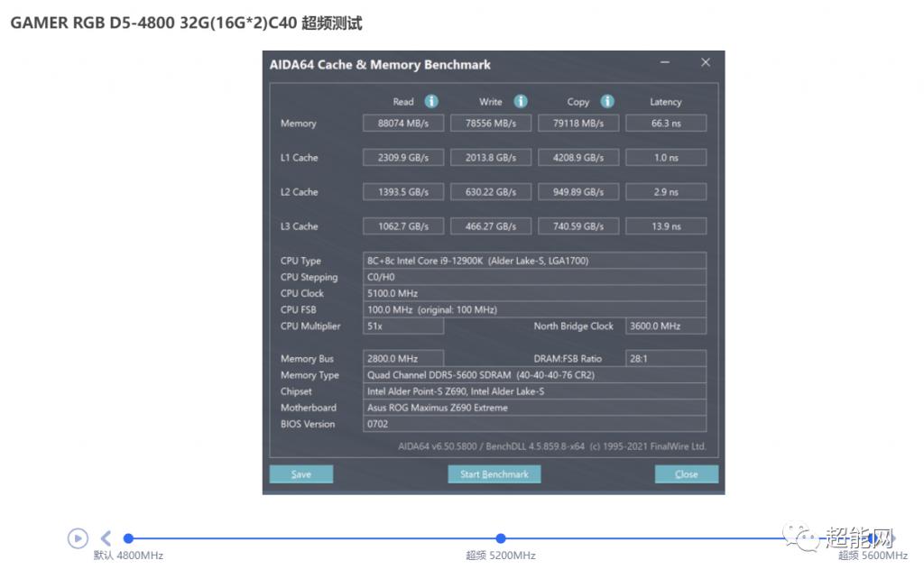
Task: Click the Close button in the dialog
Action: point(687,474)
